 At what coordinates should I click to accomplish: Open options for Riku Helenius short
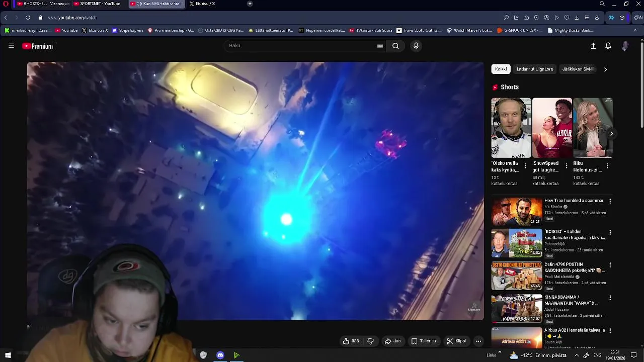607,165
